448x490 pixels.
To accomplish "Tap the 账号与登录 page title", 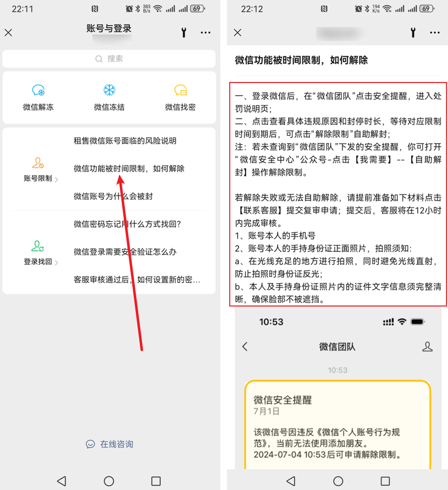I will click(x=109, y=28).
